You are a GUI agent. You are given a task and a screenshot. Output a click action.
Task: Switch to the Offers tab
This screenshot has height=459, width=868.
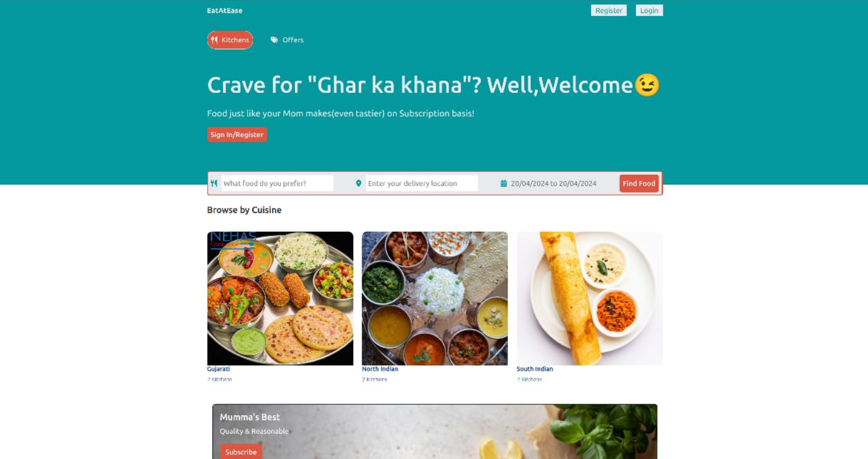pyautogui.click(x=287, y=40)
